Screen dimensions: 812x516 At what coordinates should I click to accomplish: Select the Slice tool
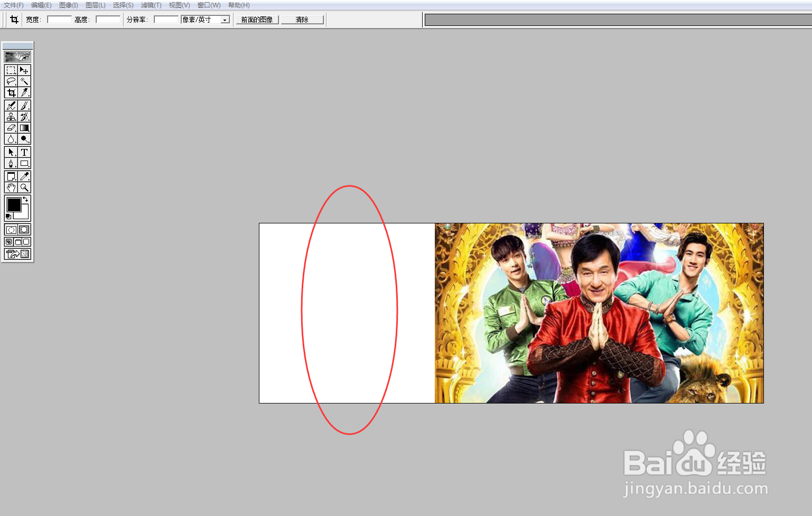click(x=24, y=92)
